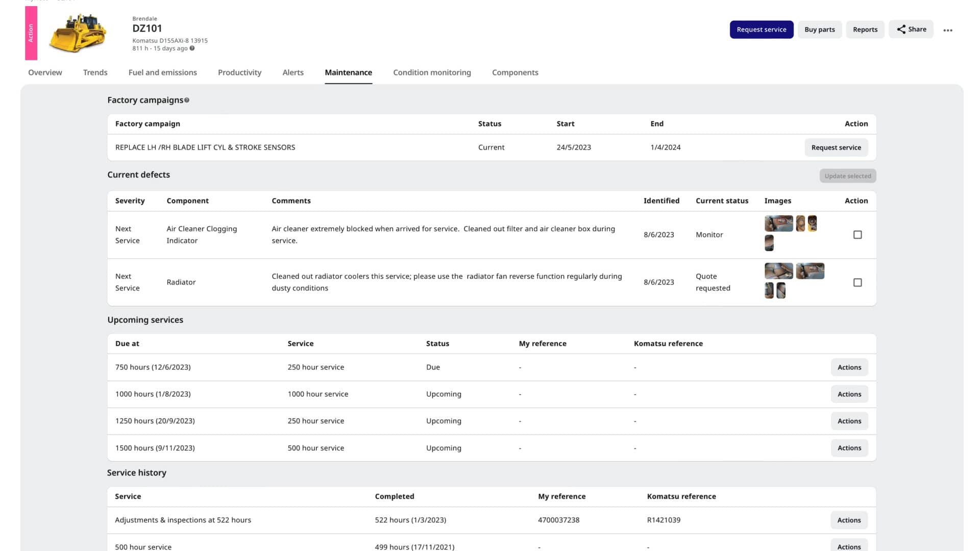Open Actions menu for 1000 hour service

[849, 394]
